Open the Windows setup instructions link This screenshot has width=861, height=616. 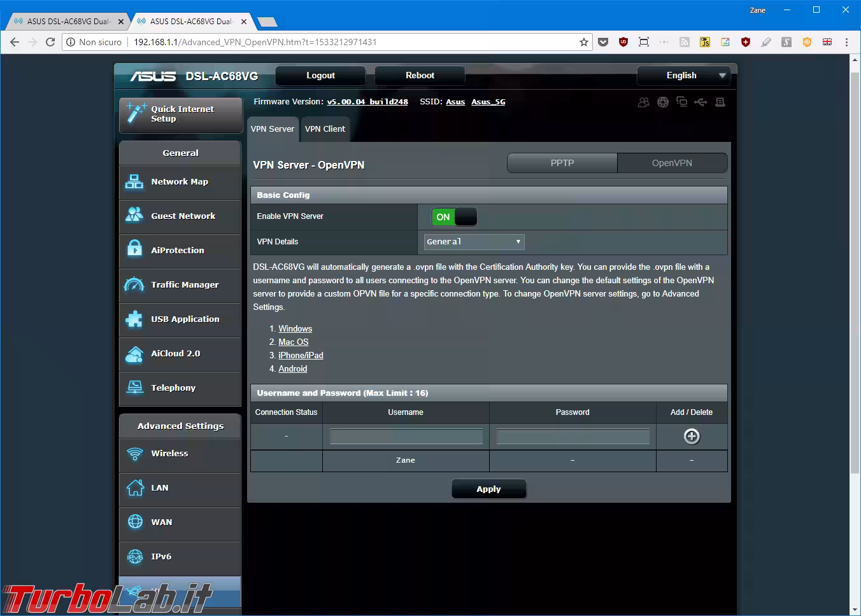pyautogui.click(x=295, y=328)
